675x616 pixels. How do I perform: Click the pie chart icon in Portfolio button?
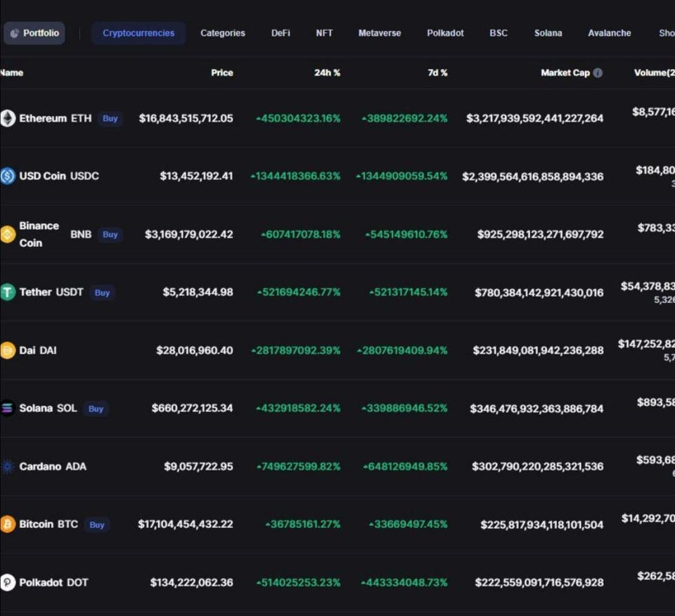pyautogui.click(x=15, y=33)
